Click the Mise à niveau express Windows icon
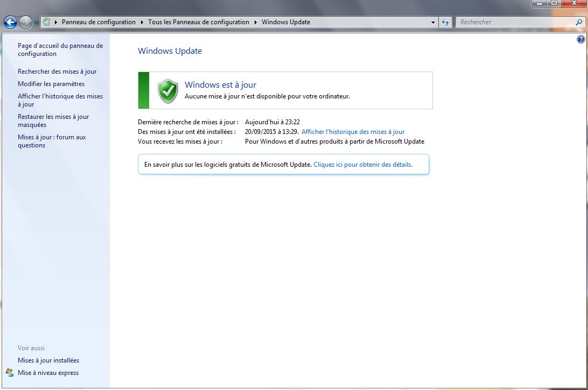Viewport: 588px width, 390px height. coord(10,373)
